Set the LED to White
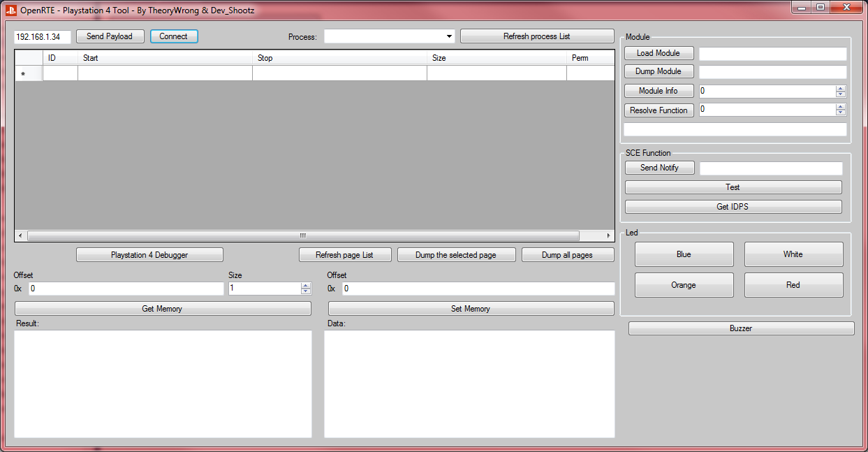868x452 pixels. tap(794, 254)
